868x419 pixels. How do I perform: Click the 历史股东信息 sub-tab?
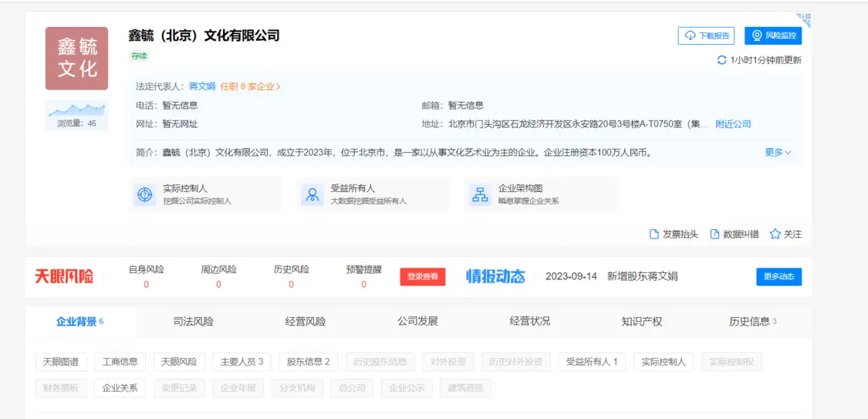(380, 362)
